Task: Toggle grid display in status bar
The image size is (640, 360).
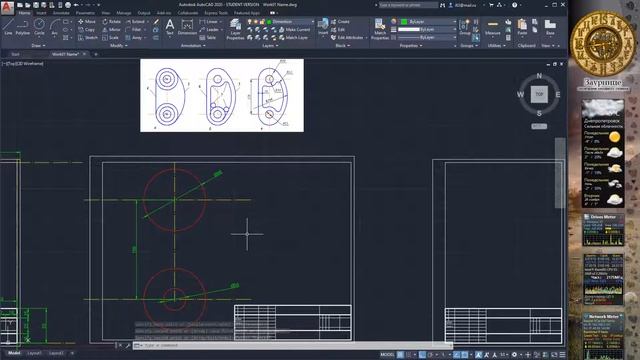Action: pyautogui.click(x=400, y=354)
